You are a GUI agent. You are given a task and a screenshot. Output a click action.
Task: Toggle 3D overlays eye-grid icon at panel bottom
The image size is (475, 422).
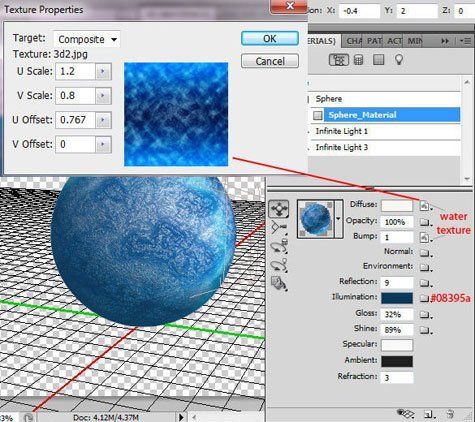point(405,414)
